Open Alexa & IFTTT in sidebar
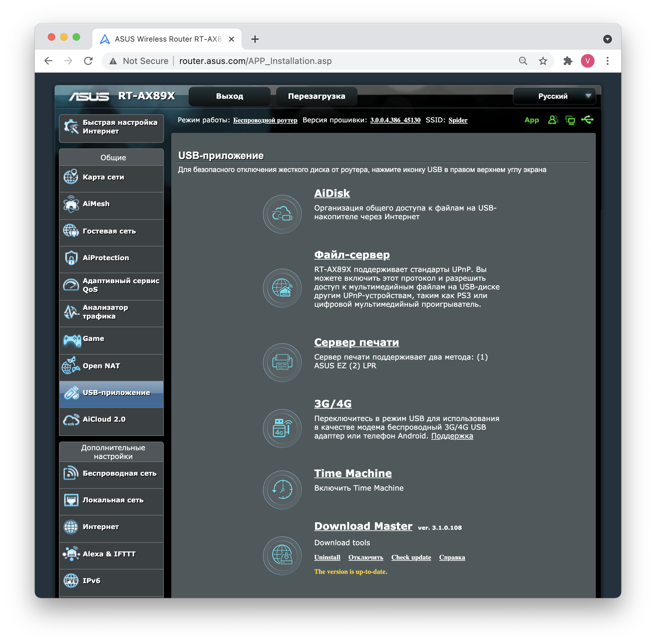Image resolution: width=656 pixels, height=644 pixels. tap(111, 556)
